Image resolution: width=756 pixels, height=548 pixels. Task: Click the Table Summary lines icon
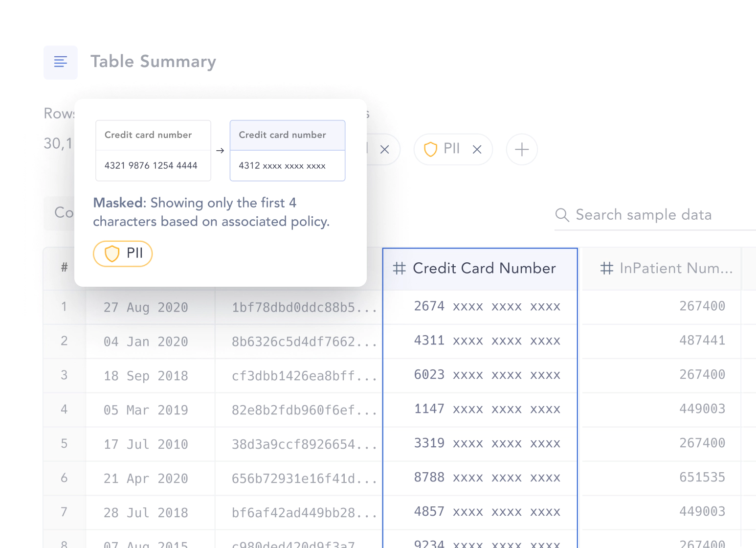click(61, 62)
